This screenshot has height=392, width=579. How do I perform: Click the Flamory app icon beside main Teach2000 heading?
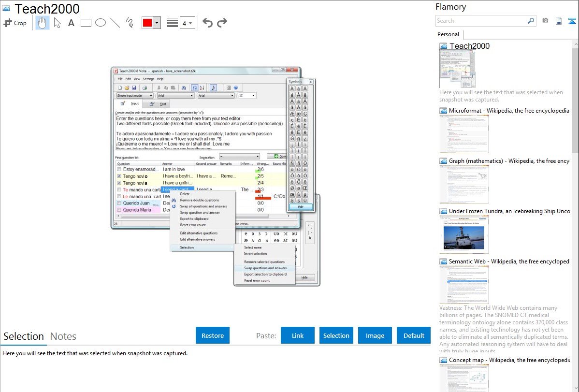(x=6, y=8)
